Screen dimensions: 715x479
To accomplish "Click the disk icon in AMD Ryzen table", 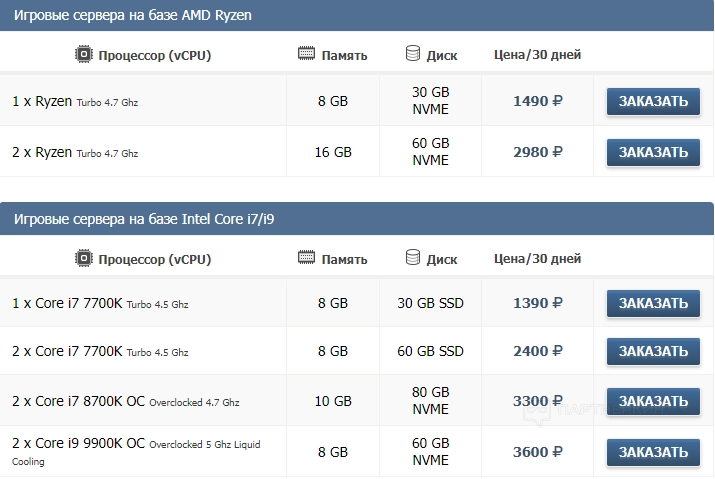I will (x=413, y=54).
